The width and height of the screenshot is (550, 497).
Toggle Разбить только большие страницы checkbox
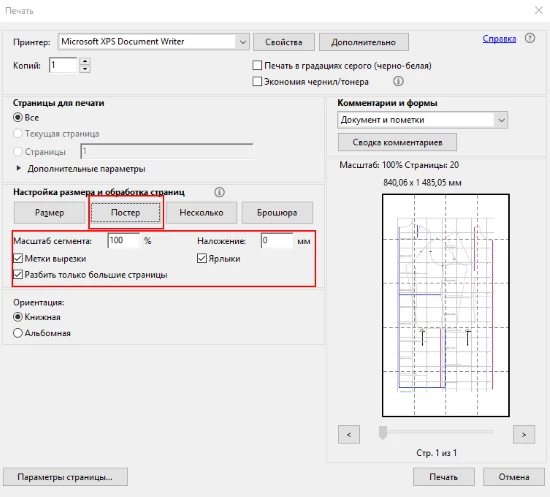tap(18, 274)
